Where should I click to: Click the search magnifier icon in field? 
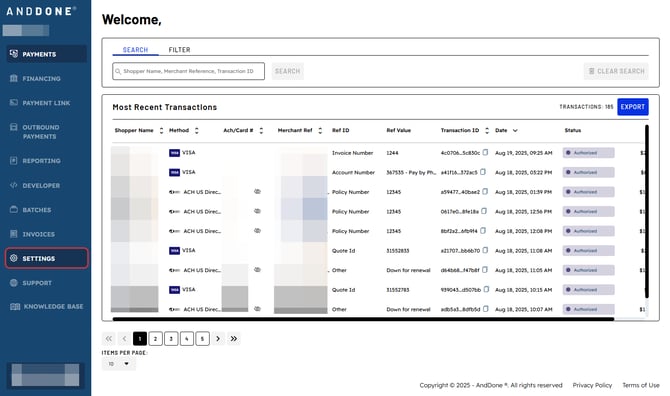[x=118, y=71]
